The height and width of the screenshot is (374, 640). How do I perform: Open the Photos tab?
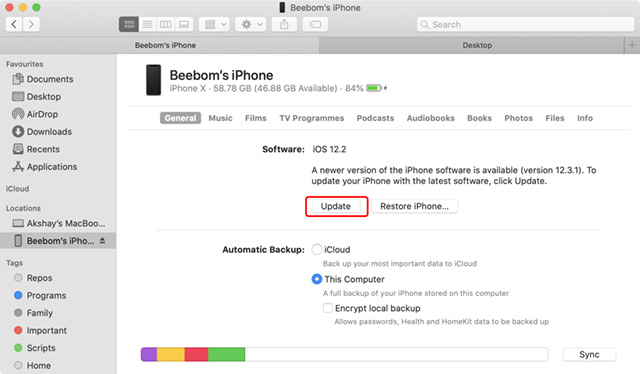pos(518,118)
